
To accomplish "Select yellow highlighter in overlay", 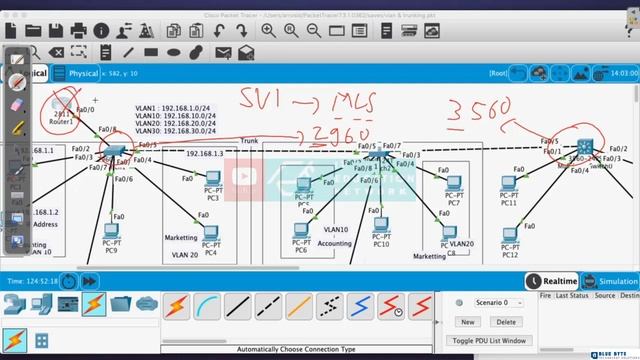I will (17, 129).
